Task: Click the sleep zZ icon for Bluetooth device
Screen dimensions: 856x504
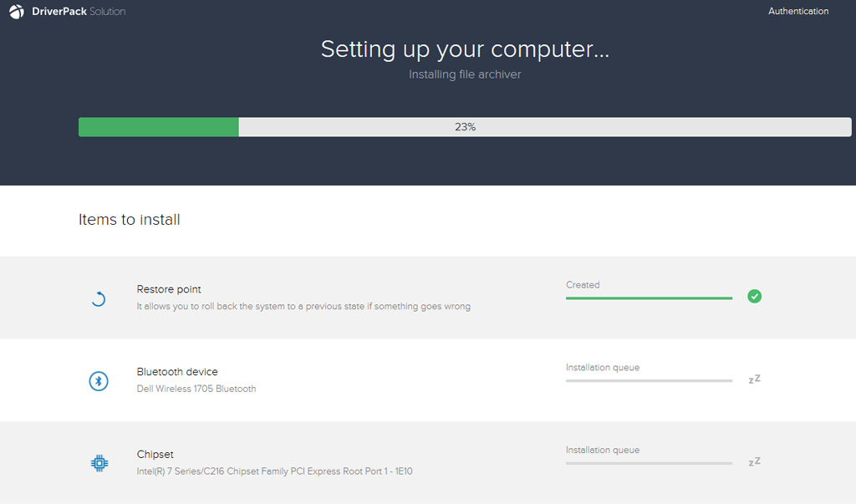Action: (x=755, y=379)
